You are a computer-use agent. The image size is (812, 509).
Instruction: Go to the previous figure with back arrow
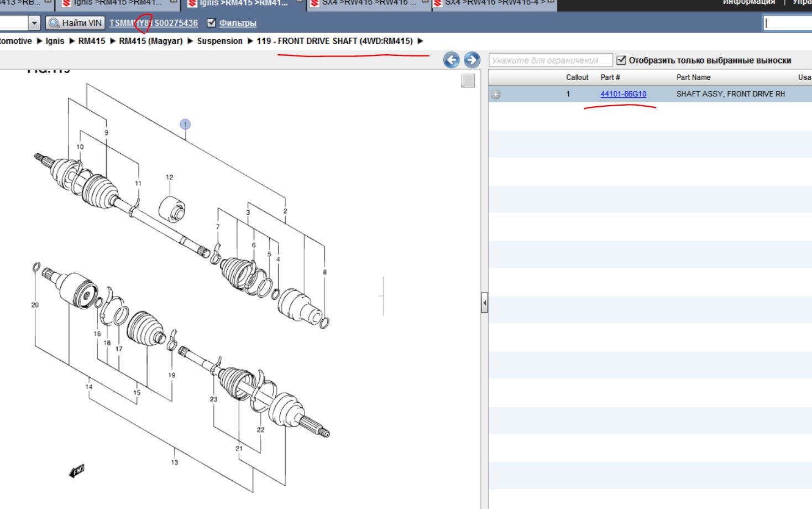pos(451,60)
